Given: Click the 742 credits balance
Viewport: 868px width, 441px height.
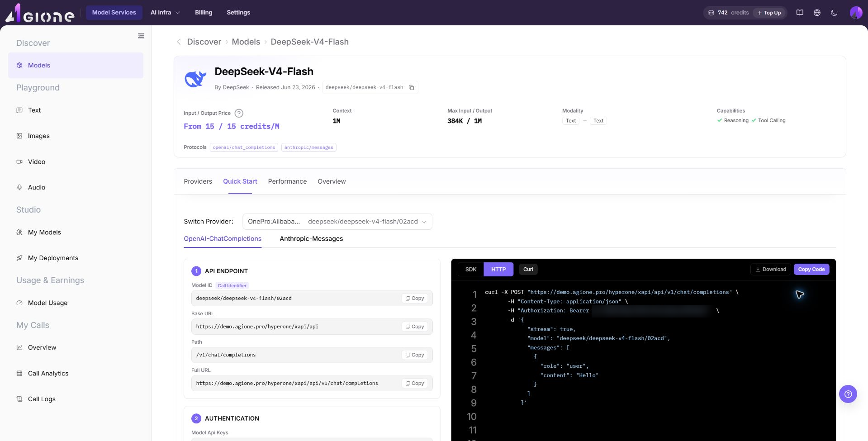Looking at the screenshot, I should tap(733, 13).
